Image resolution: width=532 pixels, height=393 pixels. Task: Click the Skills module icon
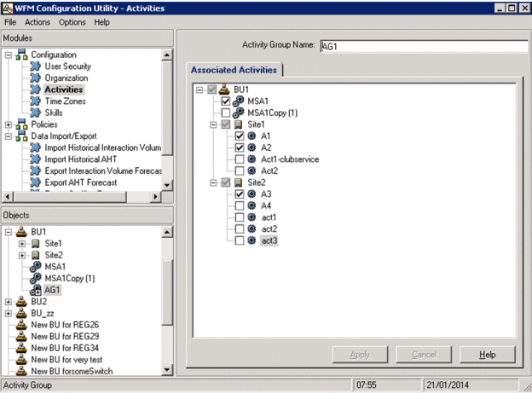(36, 113)
